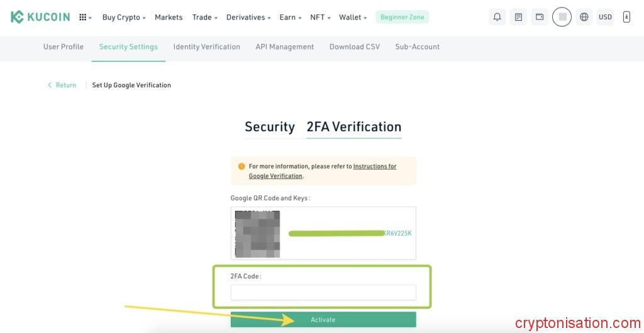Open notifications bell icon
This screenshot has height=333, width=644.
point(497,17)
